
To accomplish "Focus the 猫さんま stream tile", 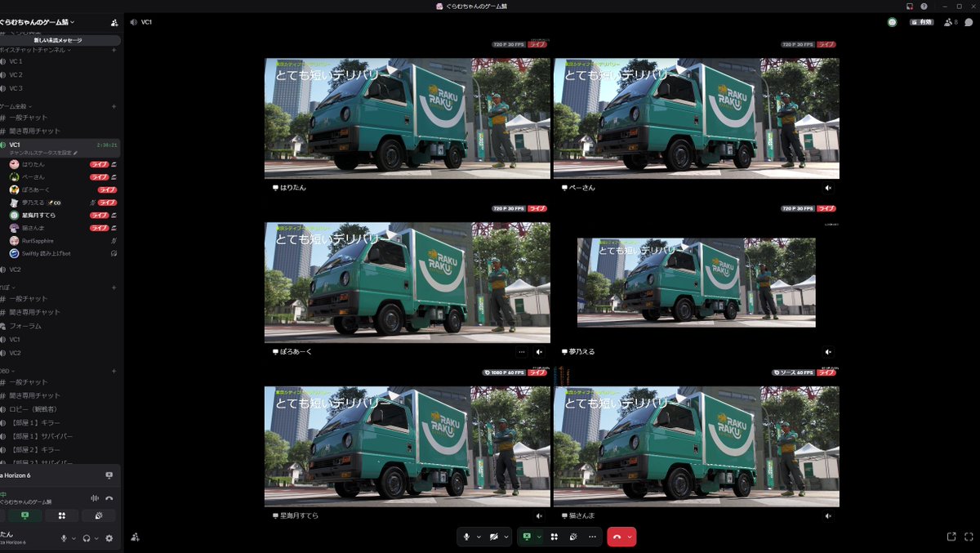I will coord(697,446).
